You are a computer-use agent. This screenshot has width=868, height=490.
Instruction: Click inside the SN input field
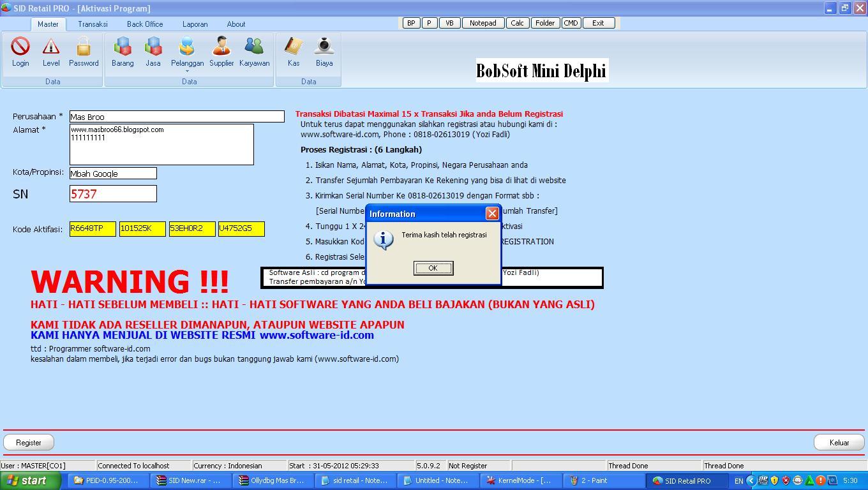[112, 194]
